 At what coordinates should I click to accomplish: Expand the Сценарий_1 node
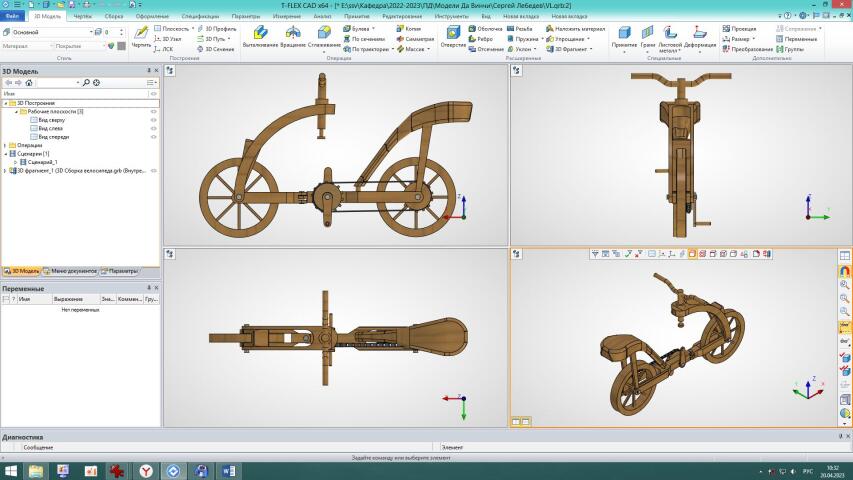[16, 162]
